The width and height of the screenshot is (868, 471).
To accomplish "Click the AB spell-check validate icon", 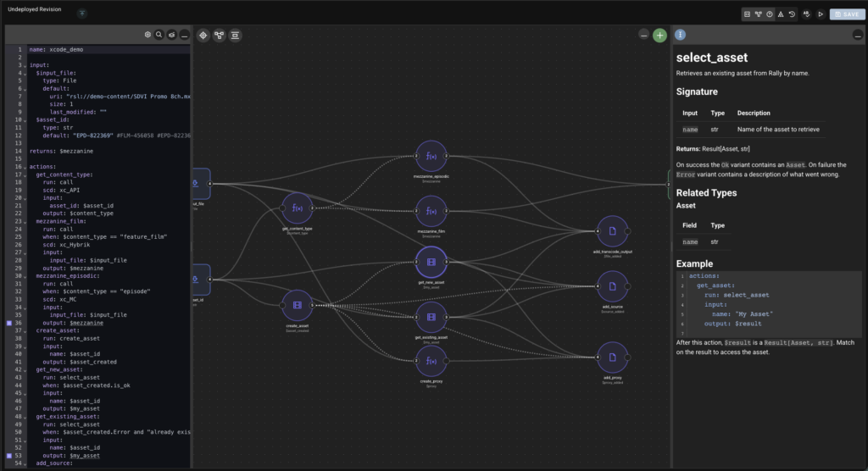I will pyautogui.click(x=806, y=14).
